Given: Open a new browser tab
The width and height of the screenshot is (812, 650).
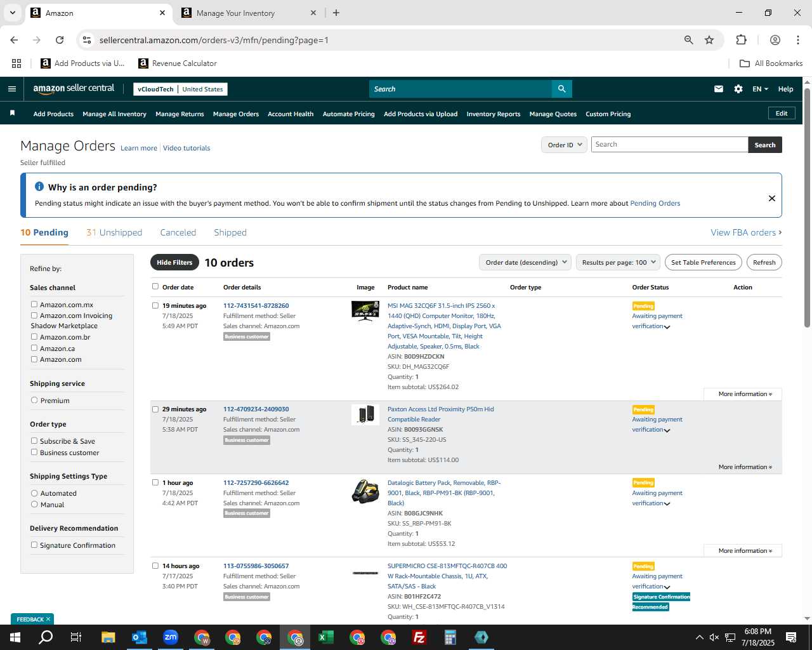Looking at the screenshot, I should coord(336,13).
